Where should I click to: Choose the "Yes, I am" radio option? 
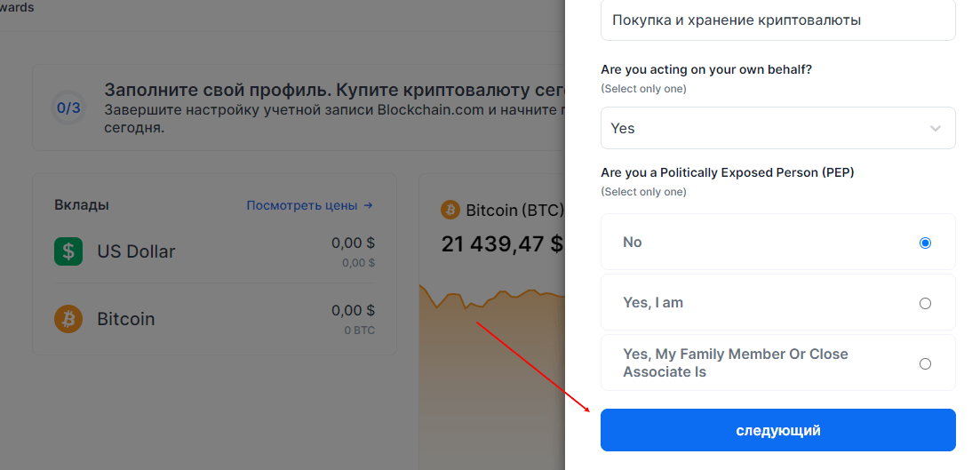coord(925,303)
